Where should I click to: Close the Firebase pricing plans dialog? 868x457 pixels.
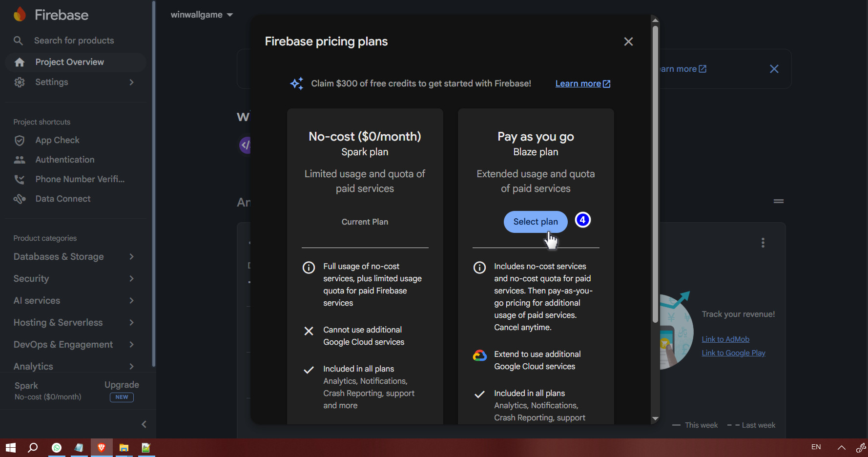(x=628, y=42)
